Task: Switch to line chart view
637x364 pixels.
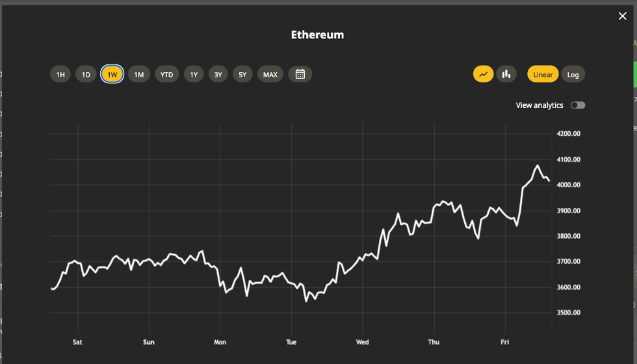Action: click(x=483, y=74)
